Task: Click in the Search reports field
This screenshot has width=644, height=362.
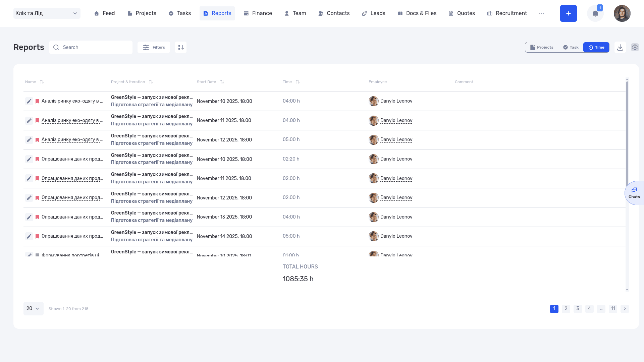Action: pos(91,47)
